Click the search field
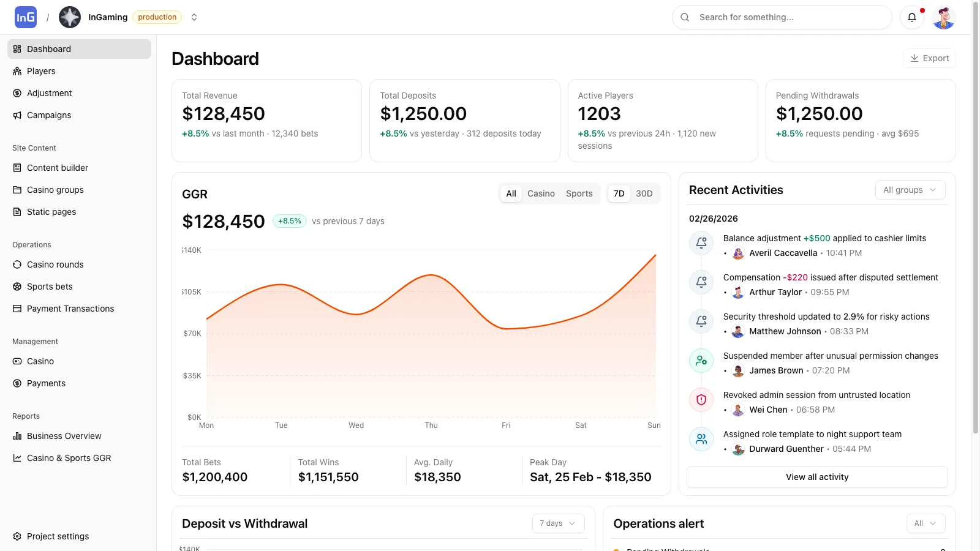This screenshot has height=551, width=980. pyautogui.click(x=782, y=17)
